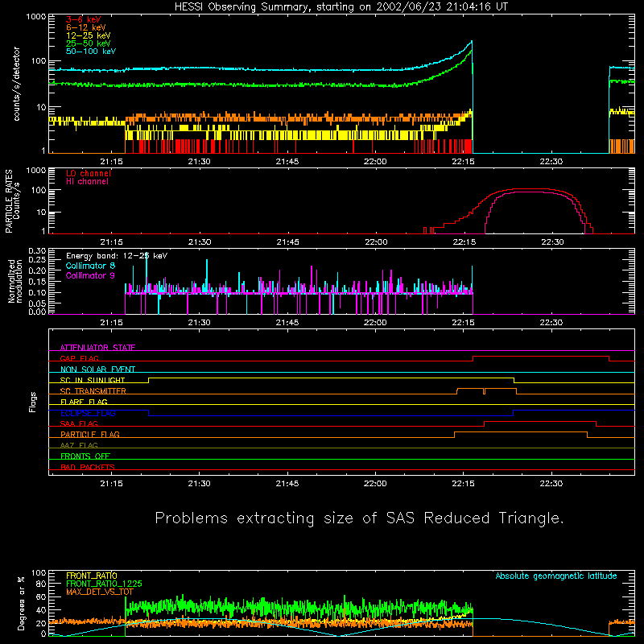Click the green FRONTS_OFF label
This screenshot has height=644, width=644.
(x=85, y=456)
